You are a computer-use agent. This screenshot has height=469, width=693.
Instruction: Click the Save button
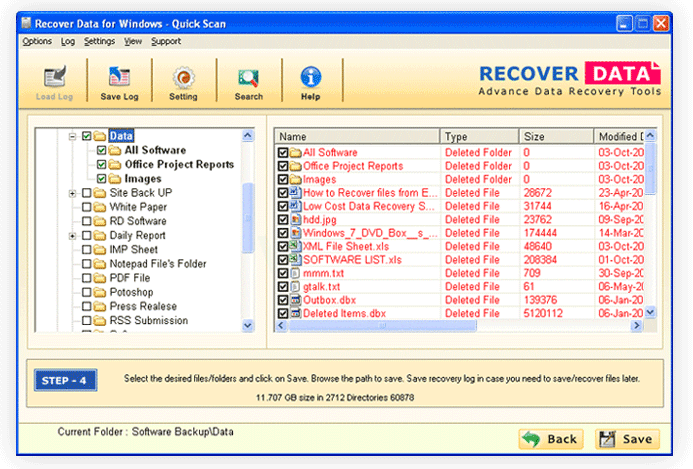click(x=627, y=439)
